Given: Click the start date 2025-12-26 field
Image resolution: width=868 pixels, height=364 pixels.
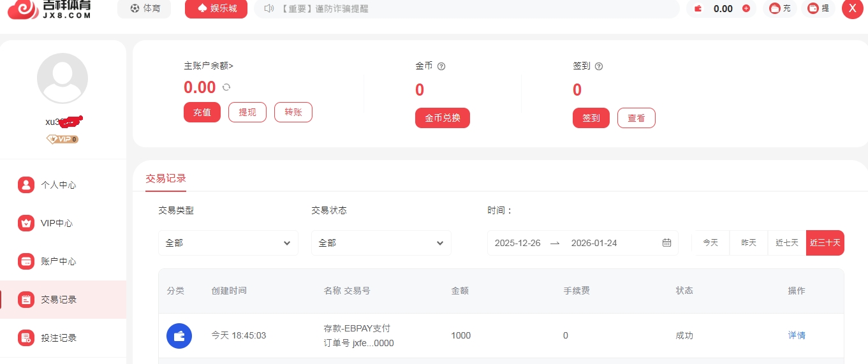Looking at the screenshot, I should (517, 243).
